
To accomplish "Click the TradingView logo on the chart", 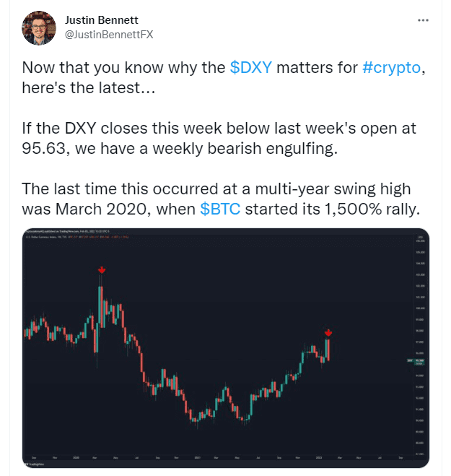I will click(30, 462).
